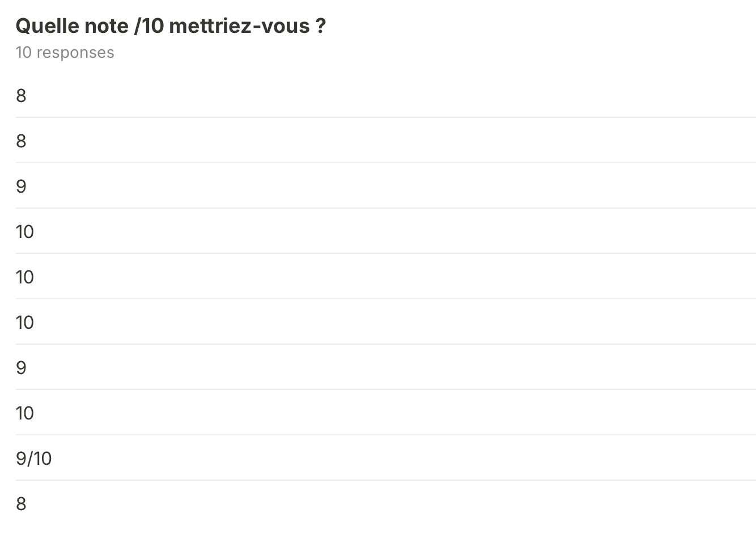
Task: Click the question mark ending the title
Action: point(321,26)
